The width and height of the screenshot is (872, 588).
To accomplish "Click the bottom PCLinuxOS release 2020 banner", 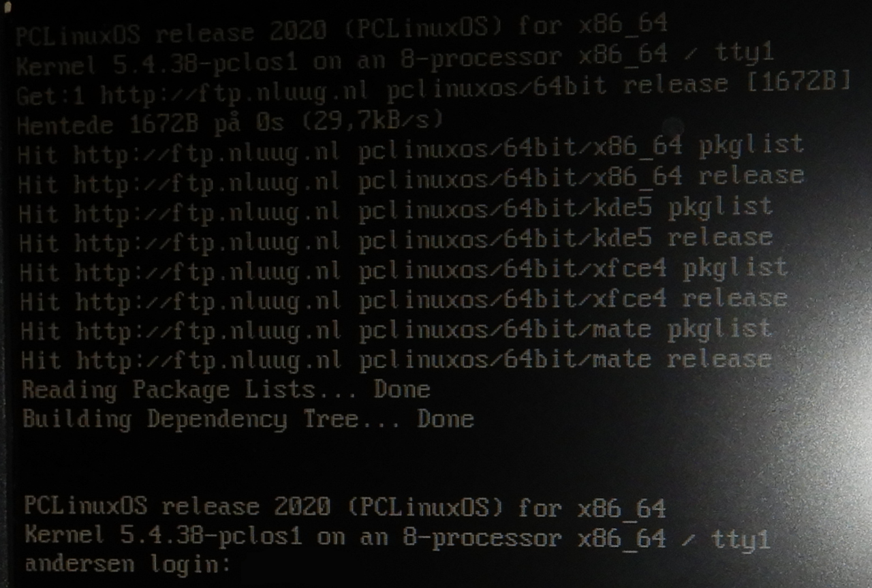I will point(345,508).
